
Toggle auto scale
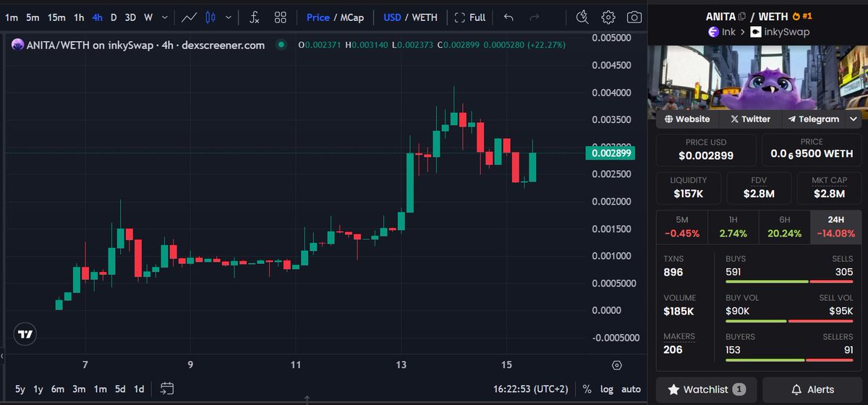pyautogui.click(x=631, y=389)
